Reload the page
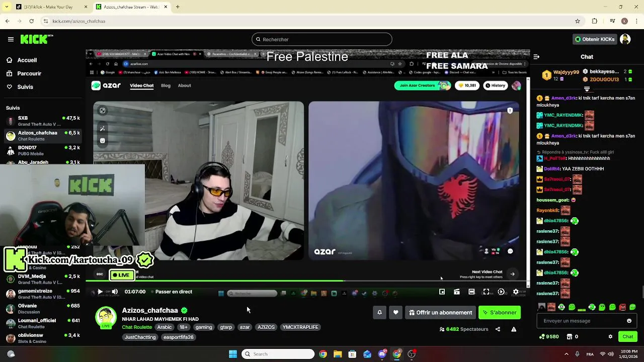 pyautogui.click(x=31, y=21)
